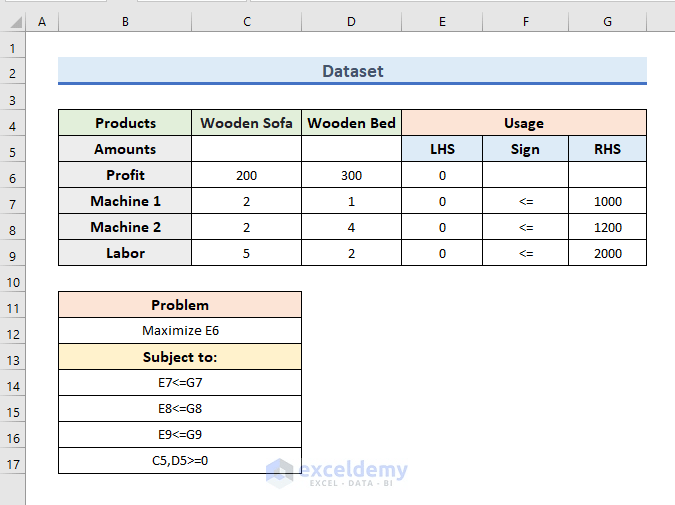
Task: Select Machine 2 LHS cell E8
Action: tap(442, 227)
